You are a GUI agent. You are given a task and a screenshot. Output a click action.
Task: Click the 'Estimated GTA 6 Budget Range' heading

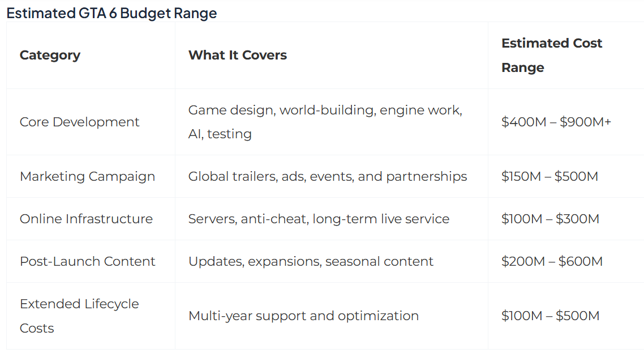(x=111, y=13)
